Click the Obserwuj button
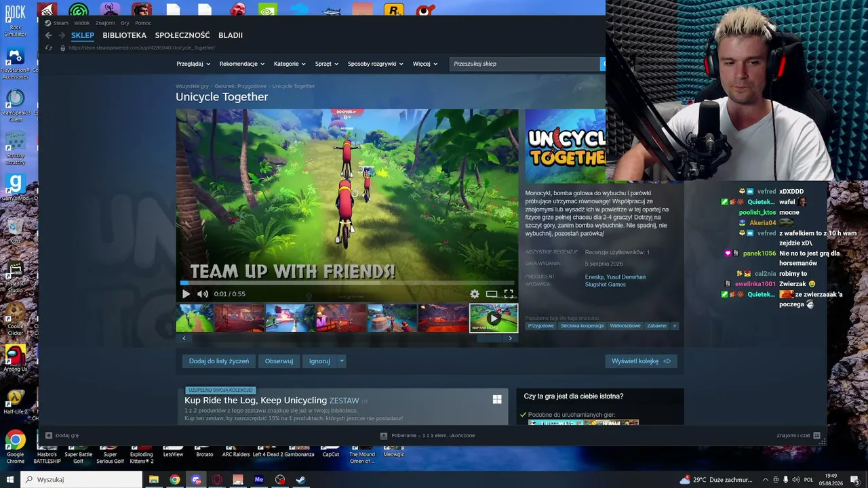Viewport: 868px width, 488px height. tap(279, 361)
